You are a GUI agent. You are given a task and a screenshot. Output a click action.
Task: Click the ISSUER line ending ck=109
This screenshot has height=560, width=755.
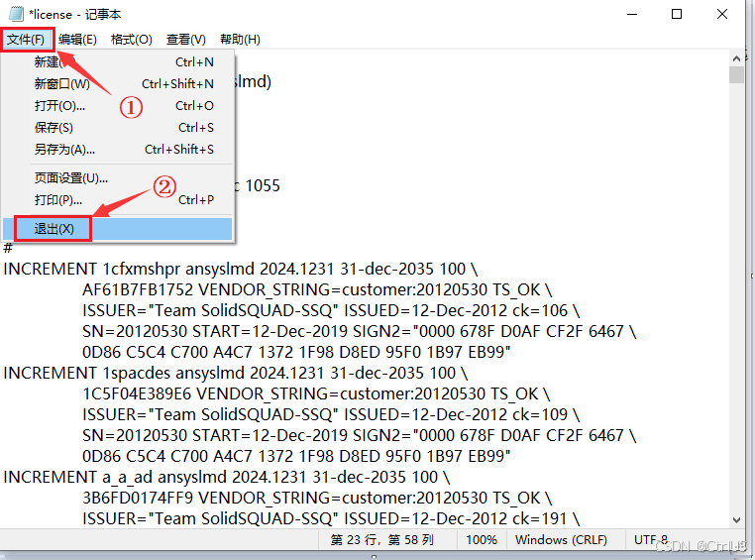tap(331, 414)
